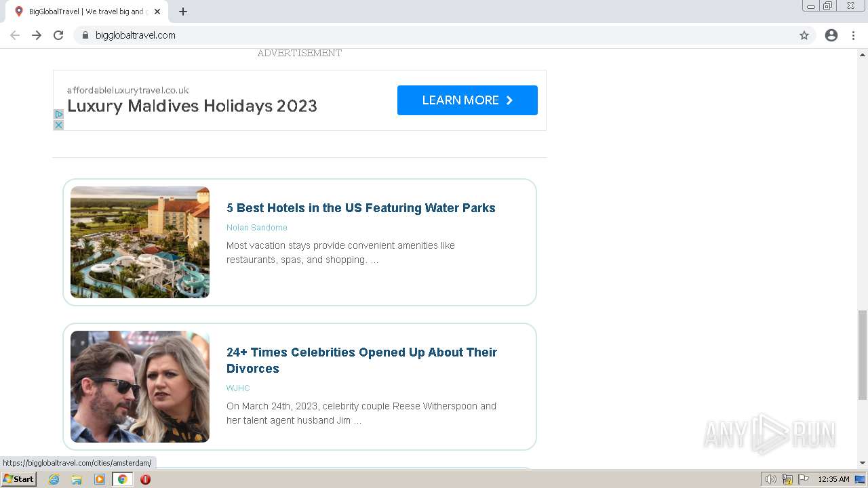Open the volume speaker tray icon
This screenshot has height=488, width=868.
(x=770, y=479)
